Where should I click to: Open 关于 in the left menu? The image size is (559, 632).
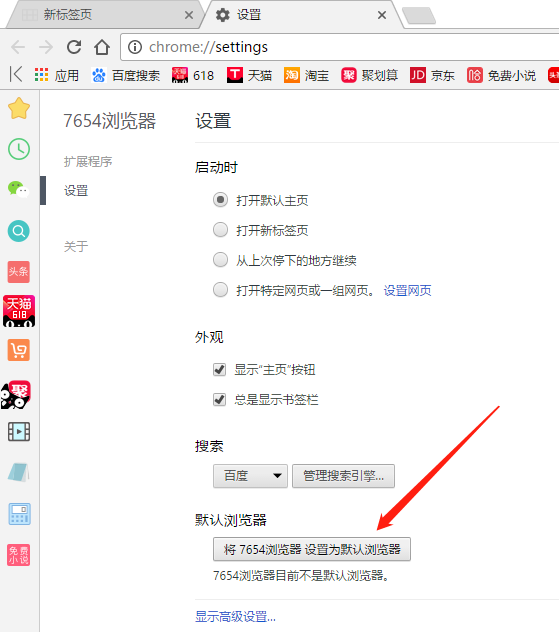pyautogui.click(x=76, y=246)
